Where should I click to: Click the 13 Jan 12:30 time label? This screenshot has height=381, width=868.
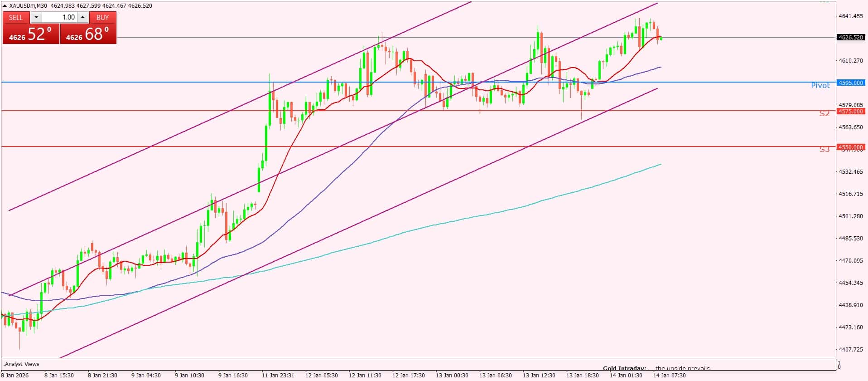[x=539, y=376]
